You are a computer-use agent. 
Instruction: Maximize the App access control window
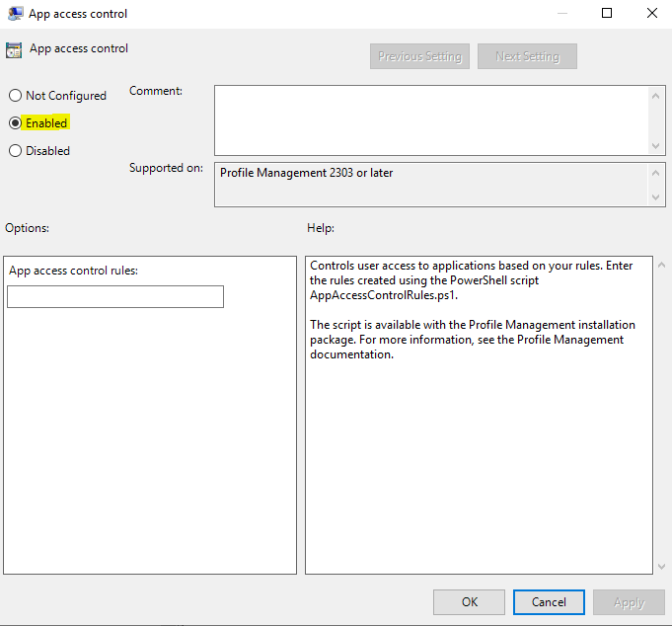coord(607,14)
